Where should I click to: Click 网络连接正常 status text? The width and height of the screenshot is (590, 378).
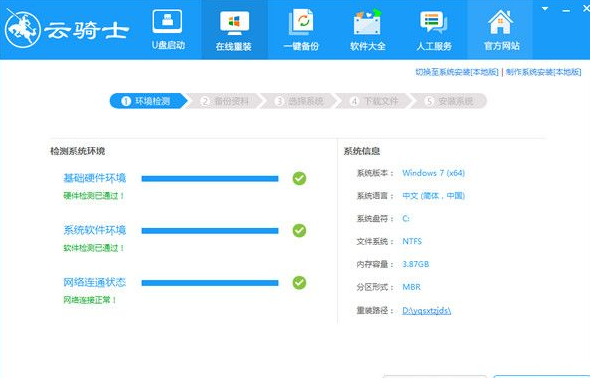coord(90,300)
